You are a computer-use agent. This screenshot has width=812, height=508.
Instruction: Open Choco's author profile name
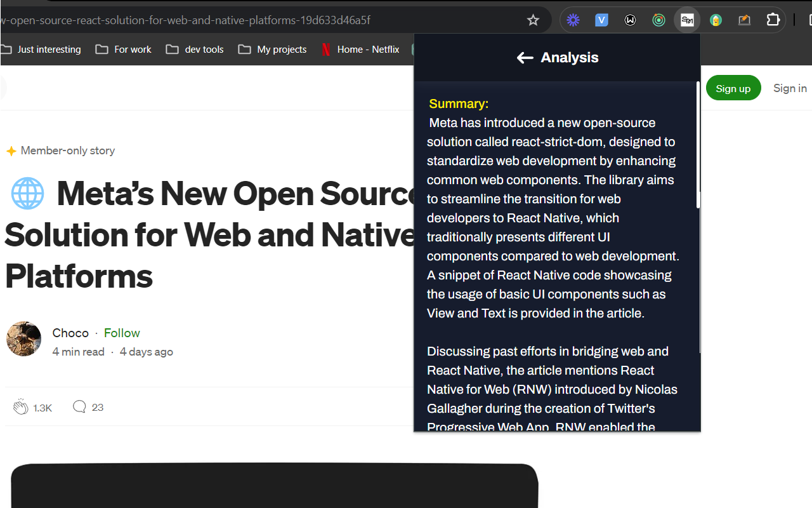(x=70, y=333)
